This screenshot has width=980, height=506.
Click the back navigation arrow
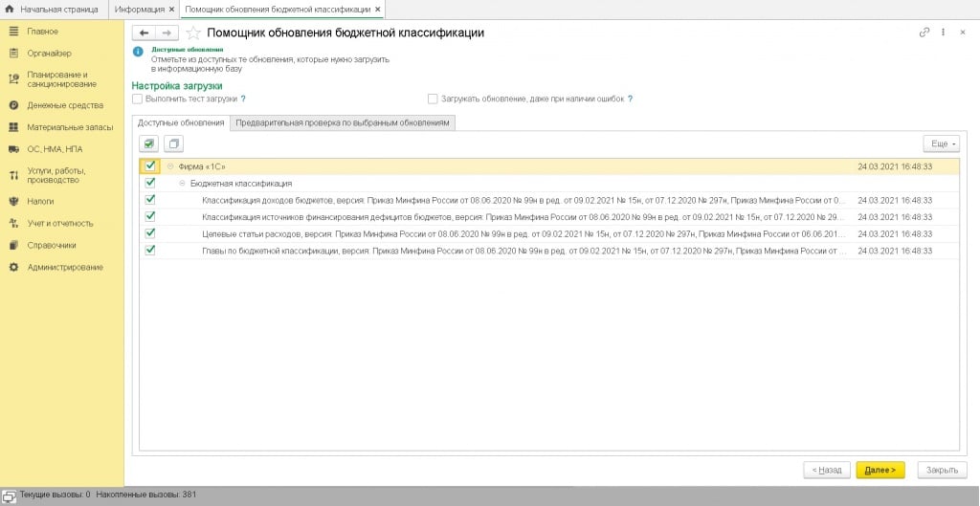pos(145,33)
